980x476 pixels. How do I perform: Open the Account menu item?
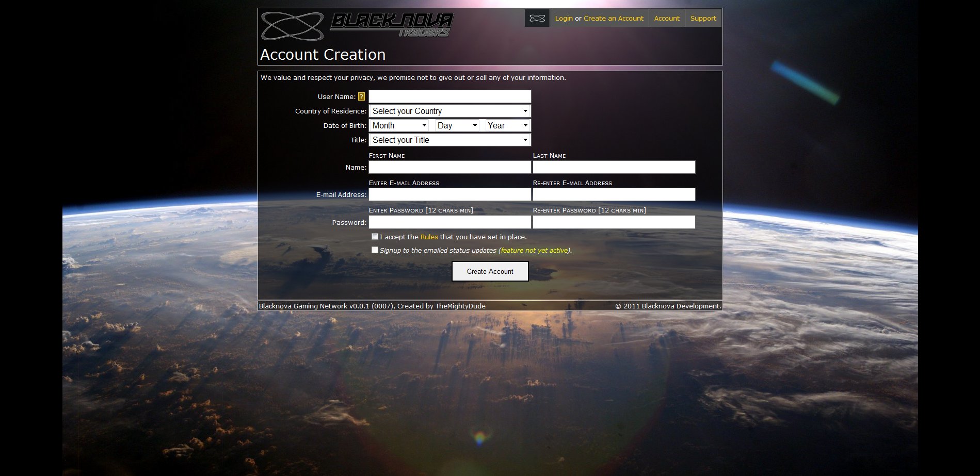(x=667, y=18)
